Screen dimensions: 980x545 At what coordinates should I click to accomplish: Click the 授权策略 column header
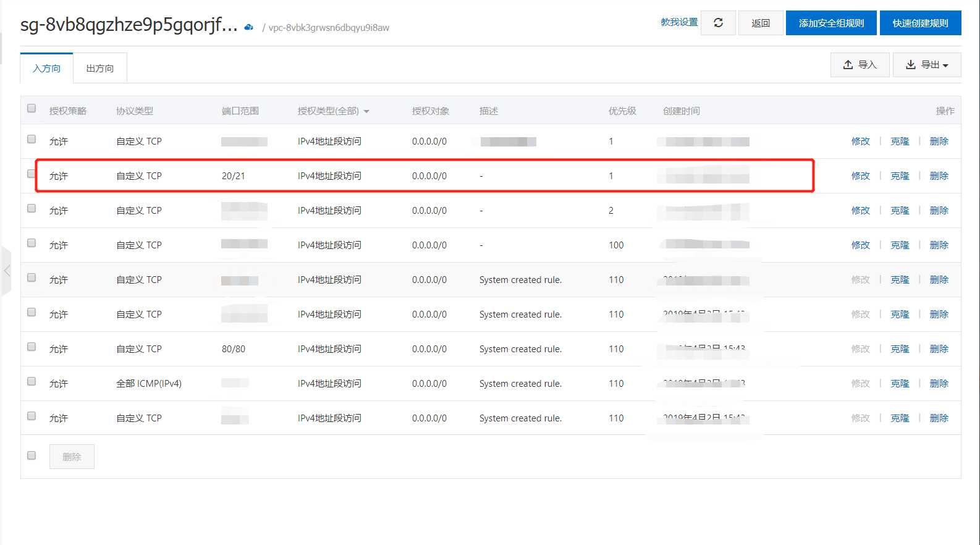click(68, 111)
